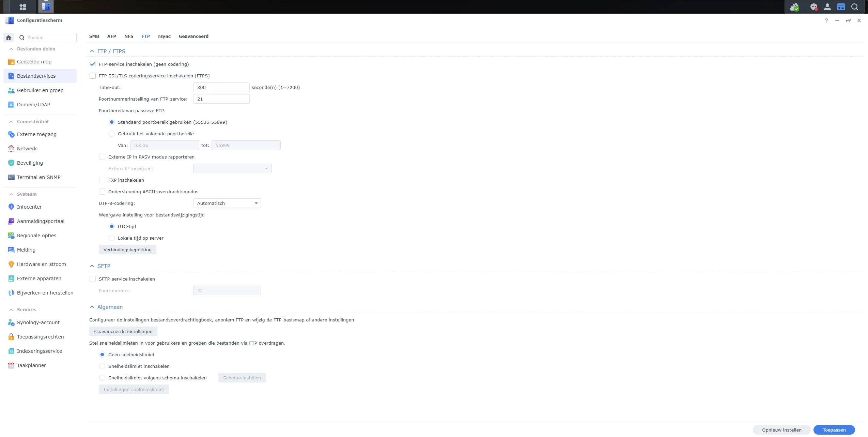Screen dimensions: 868x437
Task: Switch to the SMB tab
Action: tap(94, 36)
